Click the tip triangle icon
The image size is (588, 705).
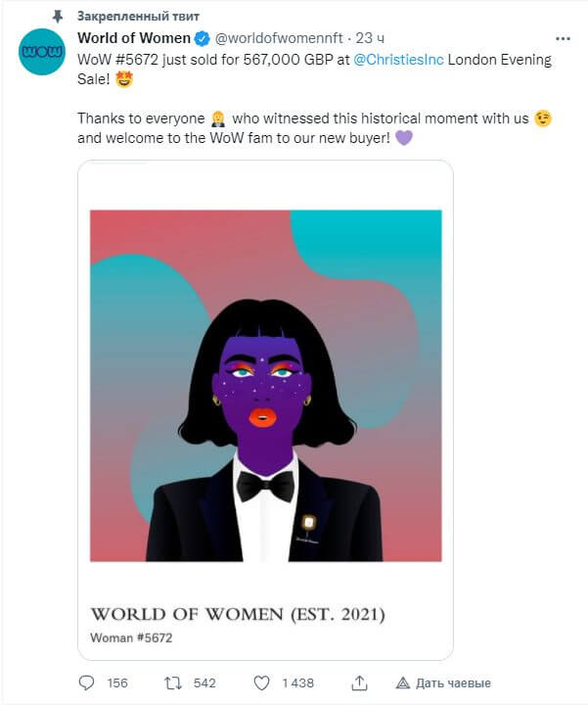pos(402,683)
